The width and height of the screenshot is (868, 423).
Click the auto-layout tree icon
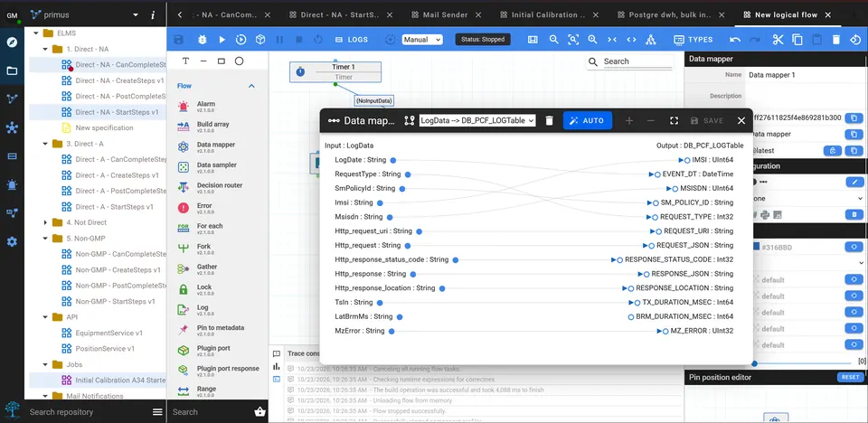click(650, 40)
